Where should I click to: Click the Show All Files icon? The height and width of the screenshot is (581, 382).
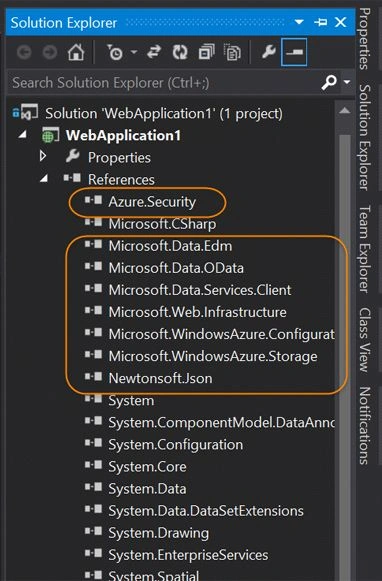coord(233,52)
